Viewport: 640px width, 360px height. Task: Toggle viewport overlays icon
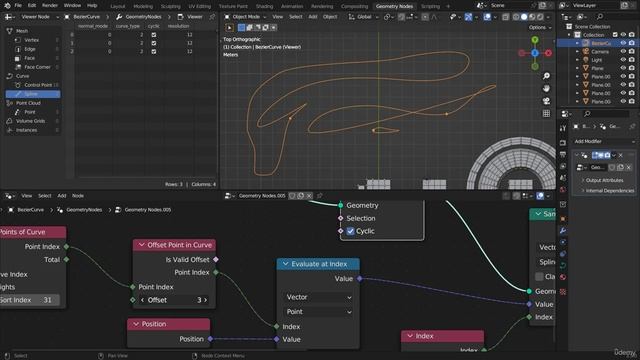pos(487,17)
